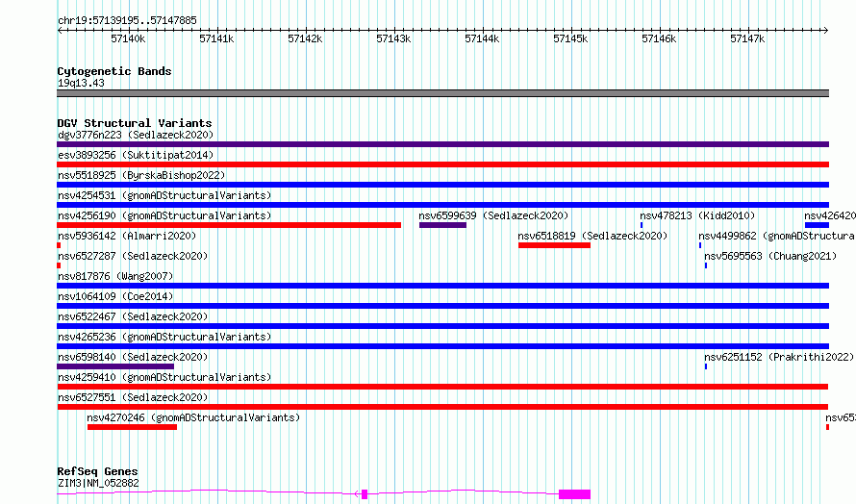
Task: Click the 57145k ruler tick label
Action: click(570, 38)
